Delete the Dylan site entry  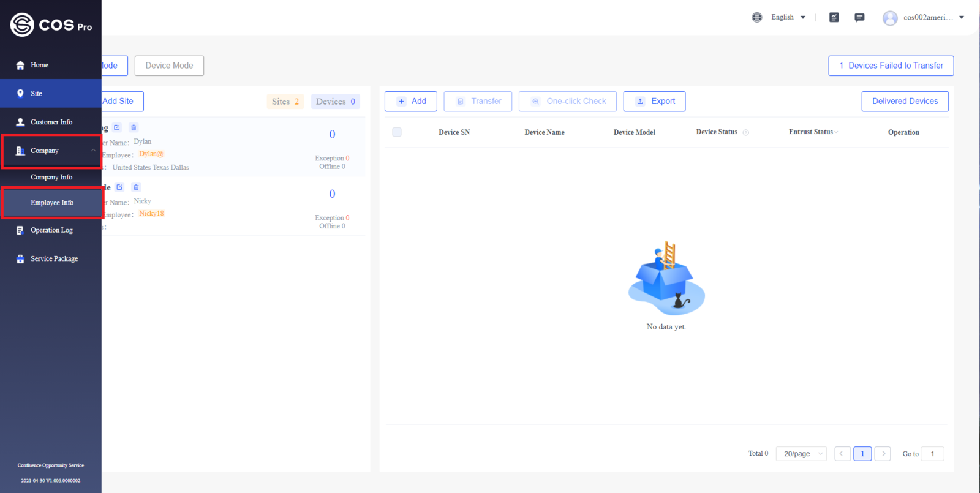[x=134, y=127]
